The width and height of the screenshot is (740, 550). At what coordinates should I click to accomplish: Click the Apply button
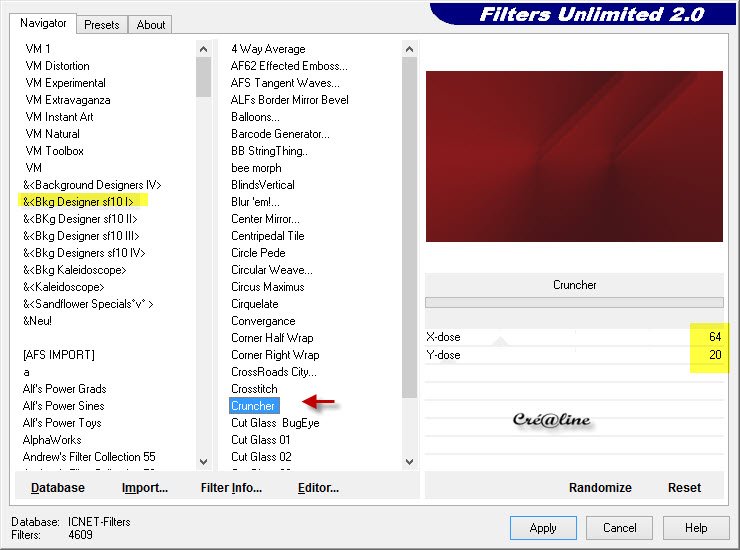click(543, 528)
